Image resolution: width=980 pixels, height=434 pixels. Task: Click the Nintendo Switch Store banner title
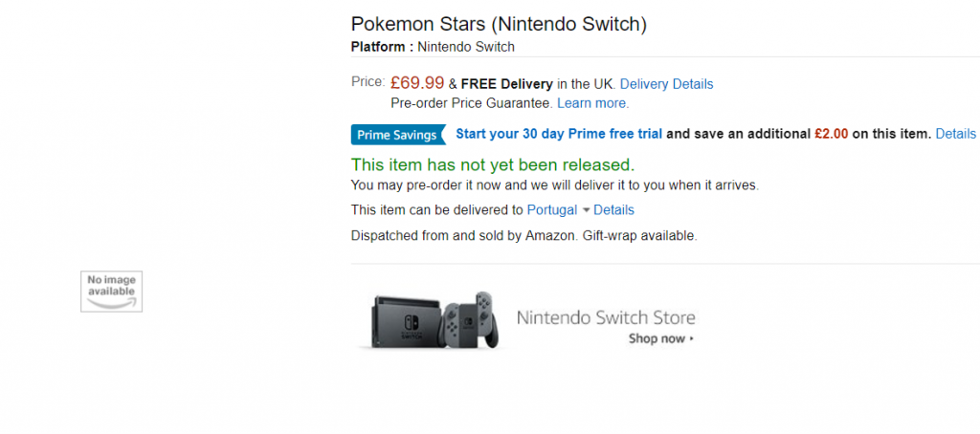click(x=606, y=318)
